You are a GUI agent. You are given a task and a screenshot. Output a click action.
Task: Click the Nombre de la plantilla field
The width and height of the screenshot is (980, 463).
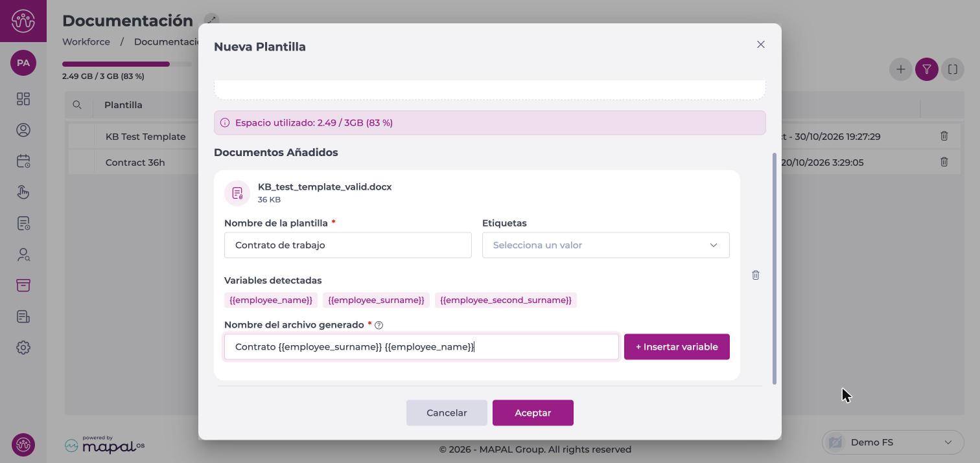348,245
